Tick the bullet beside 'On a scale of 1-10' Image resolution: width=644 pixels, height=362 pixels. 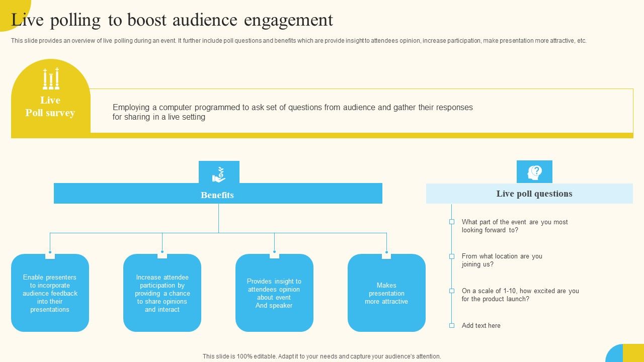pos(452,291)
